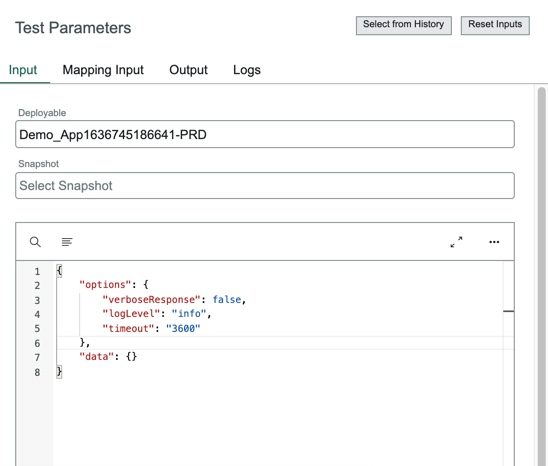Select the Input tab

(23, 70)
